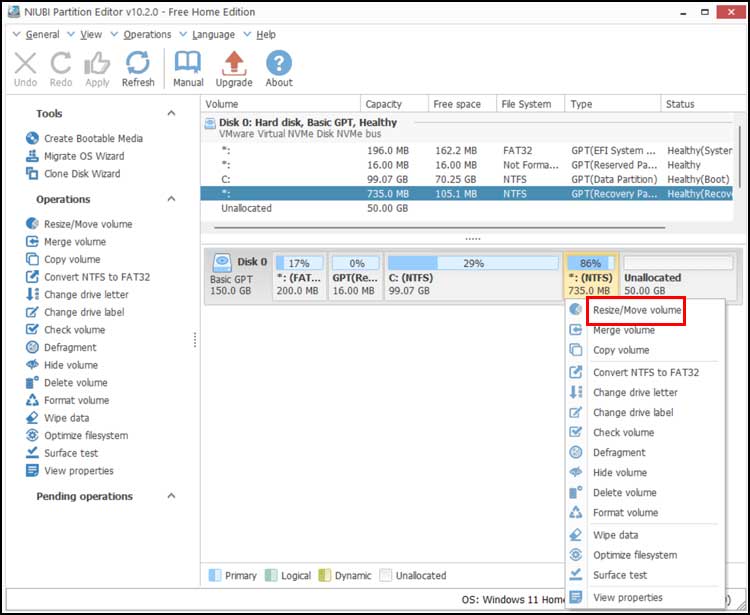Viewport: 750px width, 615px height.
Task: Choose Surface test in context menu
Action: [x=645, y=575]
